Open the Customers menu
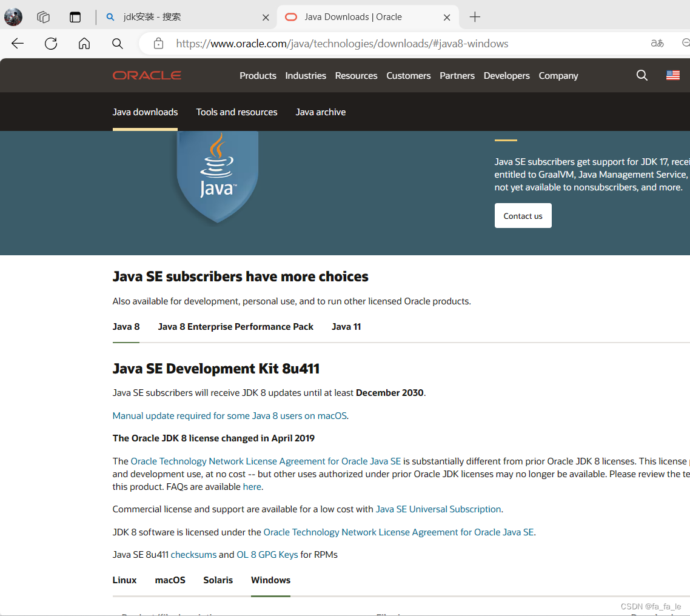The height and width of the screenshot is (616, 690). (409, 76)
